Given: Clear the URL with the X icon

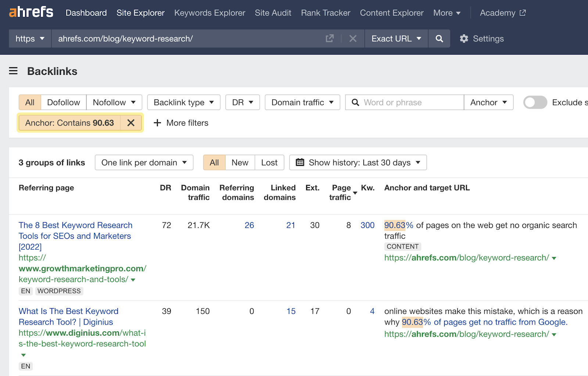Looking at the screenshot, I should [352, 38].
